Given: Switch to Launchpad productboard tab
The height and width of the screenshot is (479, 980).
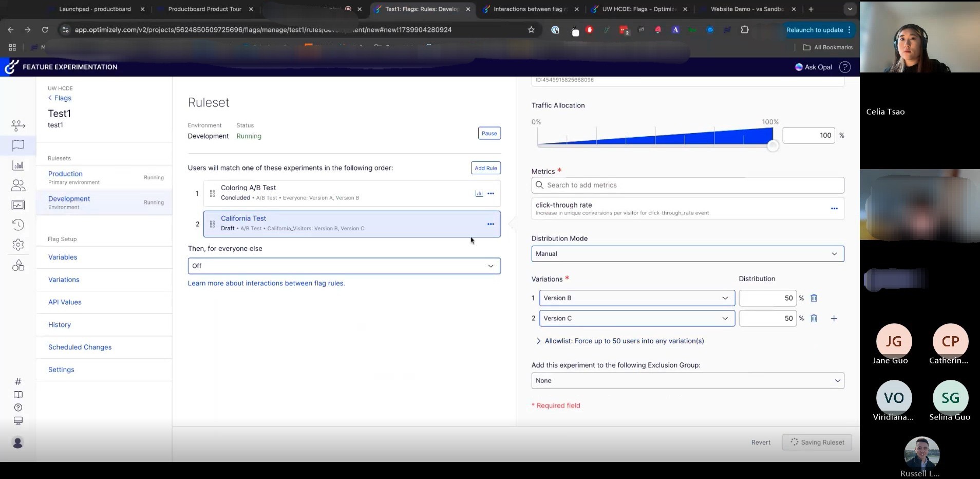Looking at the screenshot, I should [x=95, y=9].
